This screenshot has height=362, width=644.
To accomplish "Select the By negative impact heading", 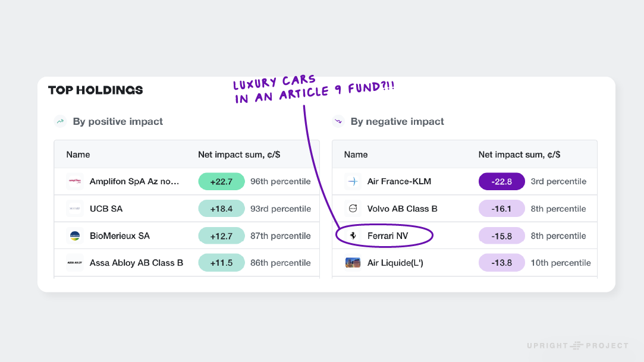I will point(397,122).
